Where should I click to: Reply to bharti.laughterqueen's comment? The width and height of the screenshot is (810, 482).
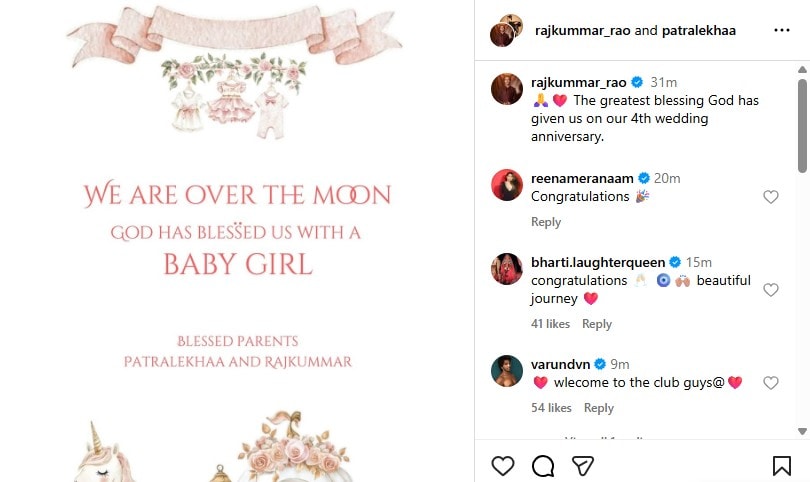tap(597, 324)
